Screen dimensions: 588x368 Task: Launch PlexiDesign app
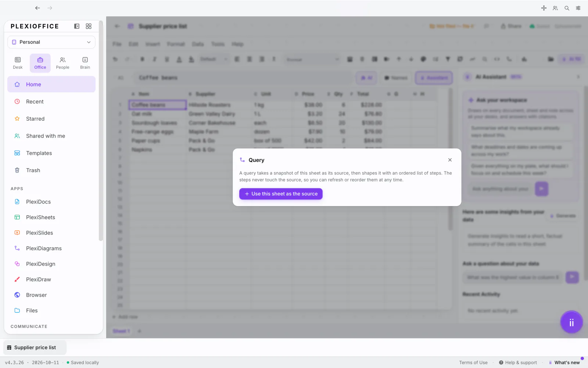click(51, 264)
